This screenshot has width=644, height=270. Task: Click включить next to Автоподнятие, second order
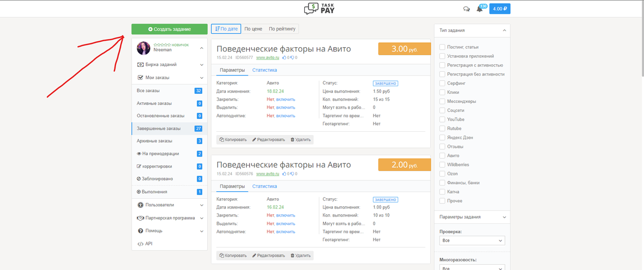pyautogui.click(x=286, y=232)
